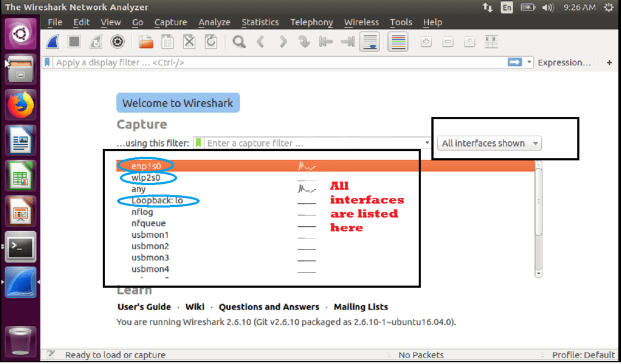The width and height of the screenshot is (621, 364).
Task: Open the Edit menu
Action: pyautogui.click(x=82, y=22)
